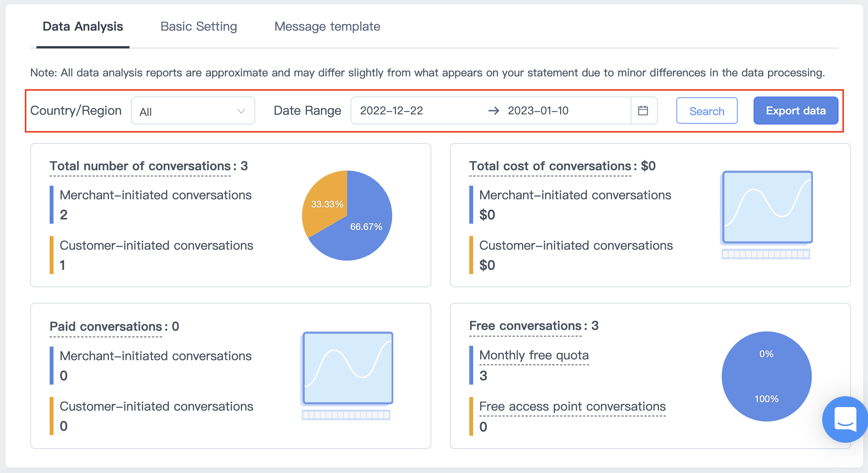The image size is (868, 473).
Task: Click the date range arrow separator
Action: point(493,111)
